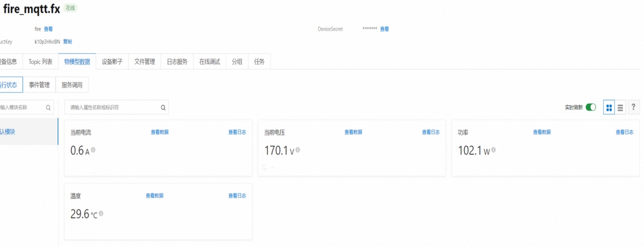The height and width of the screenshot is (247, 644).
Task: Select the 事件管理 sub-tab
Action: (39, 85)
